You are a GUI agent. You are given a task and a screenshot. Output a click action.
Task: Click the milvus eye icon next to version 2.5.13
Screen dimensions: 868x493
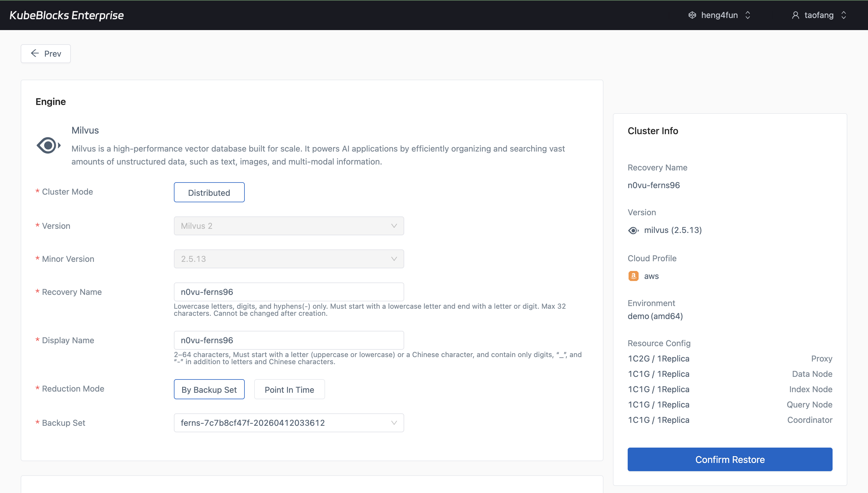coord(634,230)
